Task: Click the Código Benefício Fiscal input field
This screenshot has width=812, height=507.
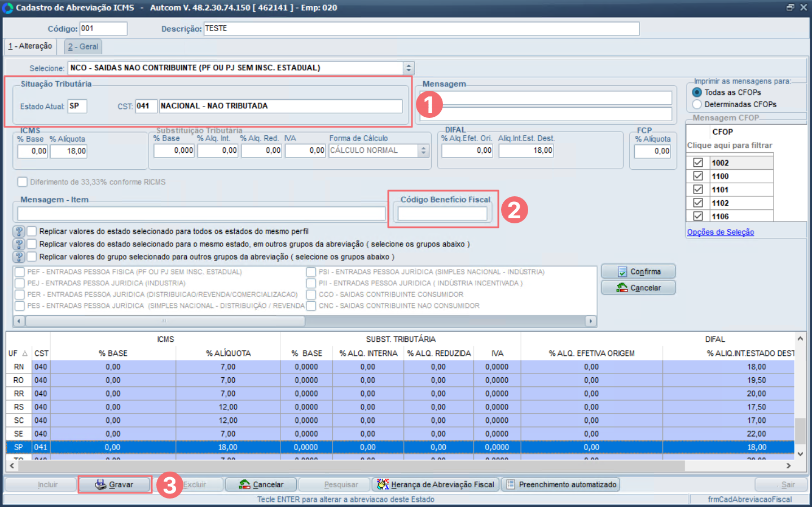Action: pyautogui.click(x=442, y=214)
